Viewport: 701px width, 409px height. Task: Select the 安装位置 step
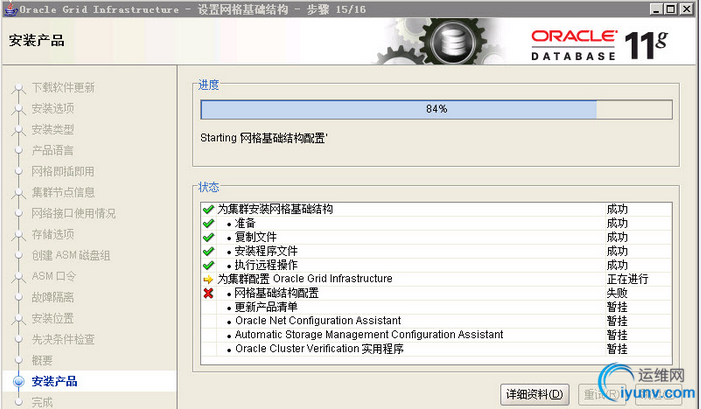pyautogui.click(x=53, y=318)
